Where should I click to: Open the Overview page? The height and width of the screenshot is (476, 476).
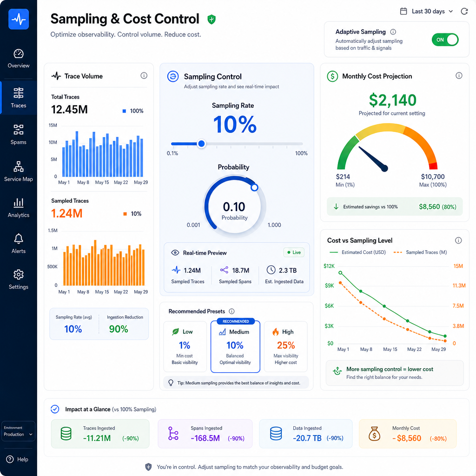pos(19,59)
